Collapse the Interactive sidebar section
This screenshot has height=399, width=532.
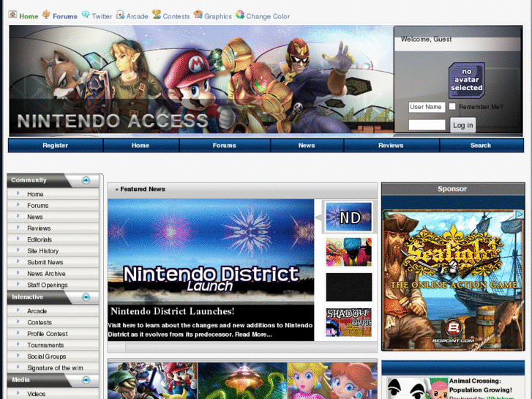point(86,297)
